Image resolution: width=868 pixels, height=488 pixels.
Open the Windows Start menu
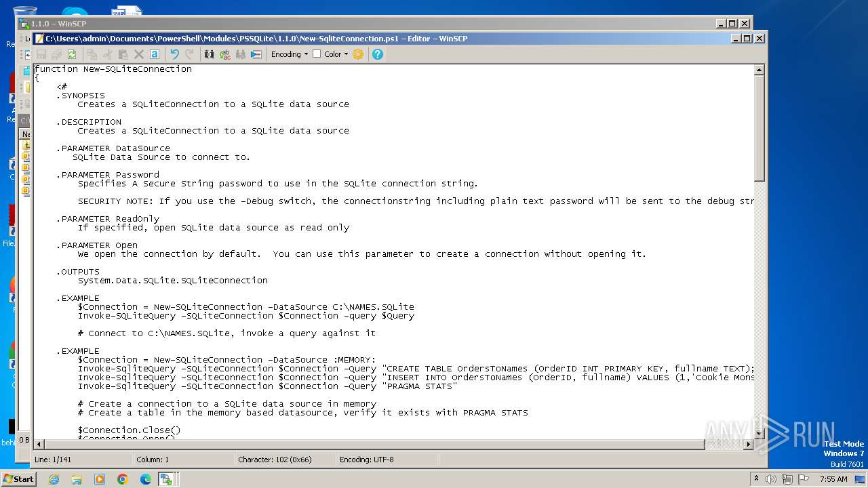pos(18,479)
